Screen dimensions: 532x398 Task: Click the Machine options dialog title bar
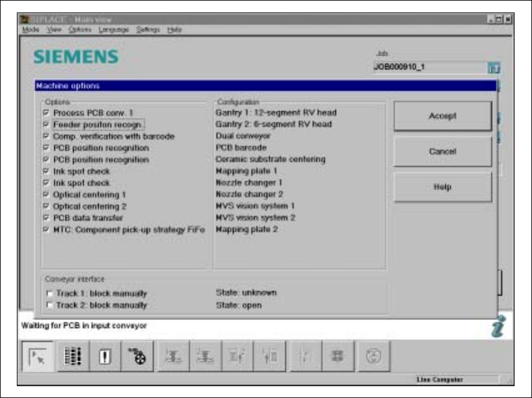pyautogui.click(x=265, y=86)
